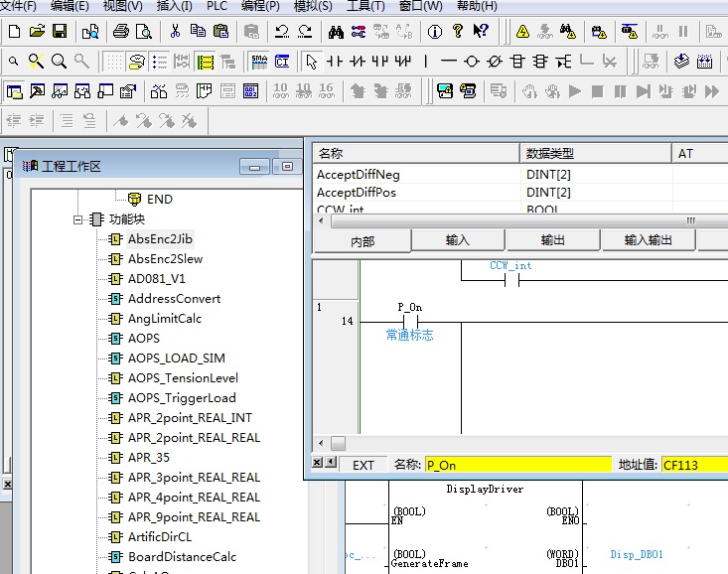Click the Save floppy disk icon
The image size is (728, 574).
click(x=60, y=32)
